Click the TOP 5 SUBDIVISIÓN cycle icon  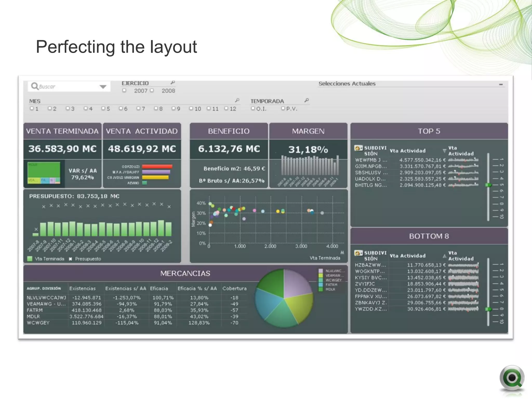tap(358, 148)
